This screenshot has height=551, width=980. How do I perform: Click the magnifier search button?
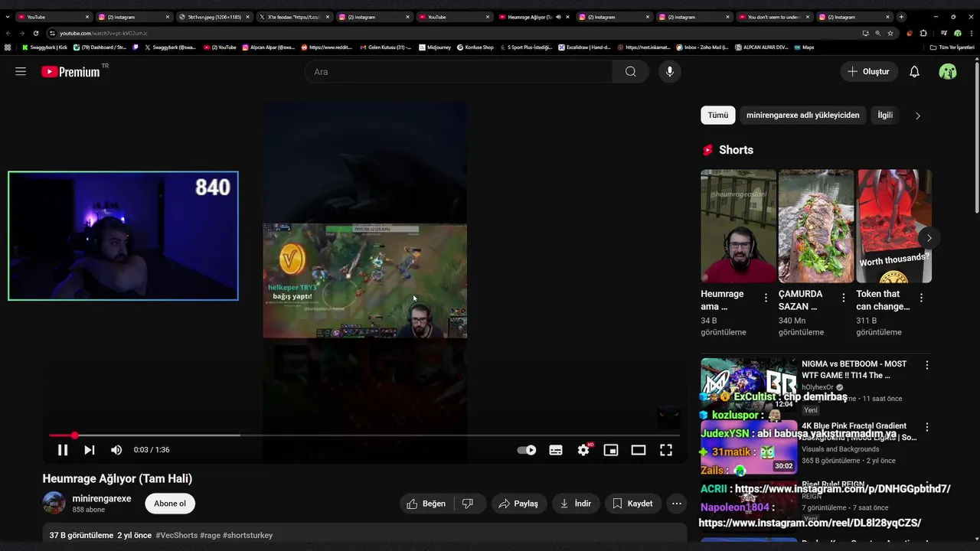630,71
